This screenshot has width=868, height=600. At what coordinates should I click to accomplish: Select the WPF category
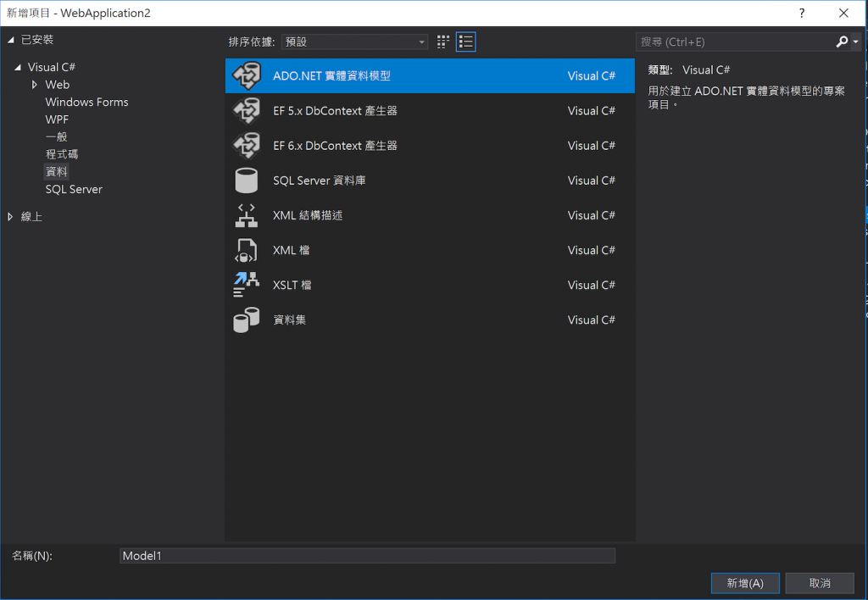point(57,119)
